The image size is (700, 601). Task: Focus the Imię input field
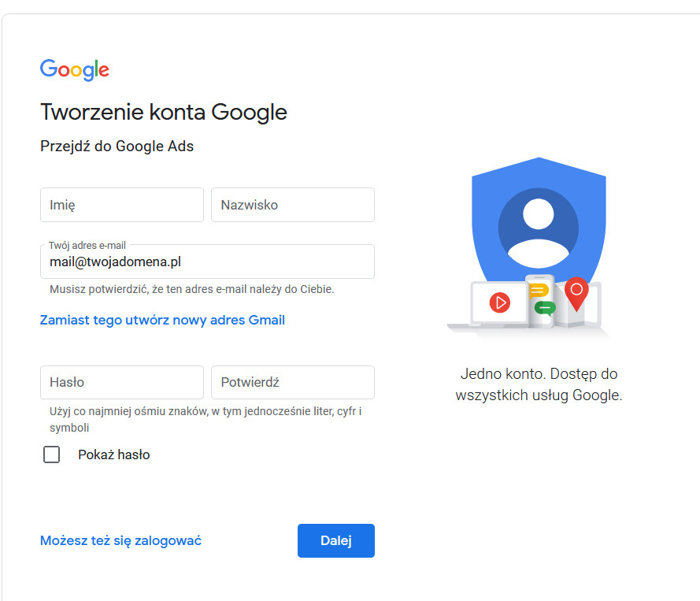coord(122,205)
